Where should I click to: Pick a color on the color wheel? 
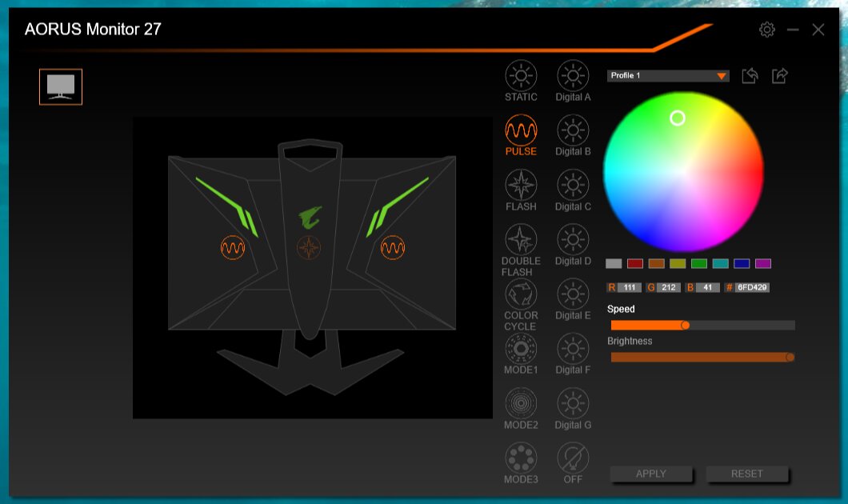click(x=683, y=172)
